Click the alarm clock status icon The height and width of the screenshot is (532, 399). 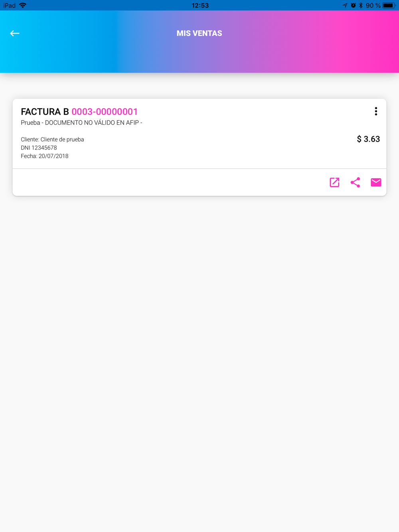[x=353, y=6]
